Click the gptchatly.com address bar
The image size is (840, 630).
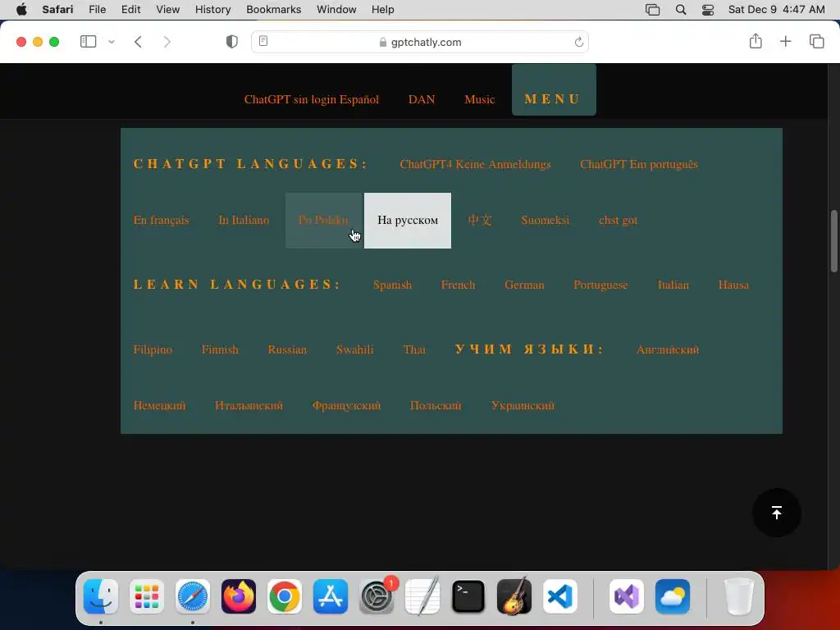(420, 42)
